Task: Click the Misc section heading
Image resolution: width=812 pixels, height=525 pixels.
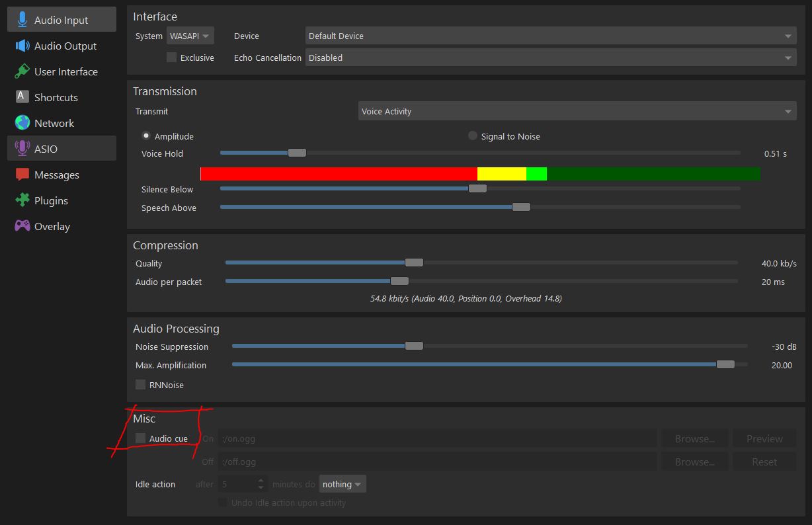Action: (x=144, y=419)
